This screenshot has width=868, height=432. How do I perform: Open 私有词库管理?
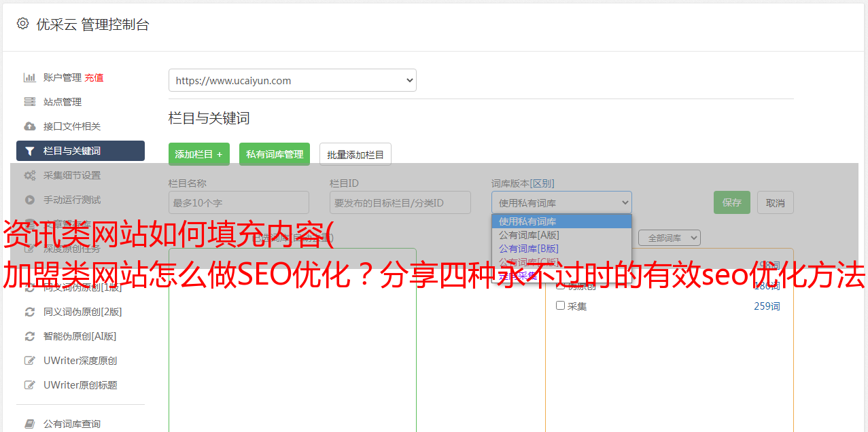point(275,154)
